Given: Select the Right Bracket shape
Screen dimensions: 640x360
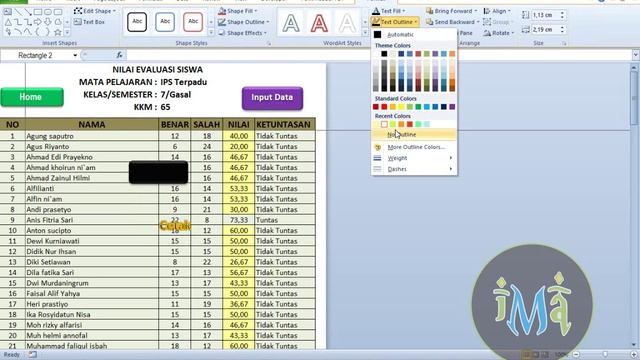Looking at the screenshot, I should pos(48,32).
